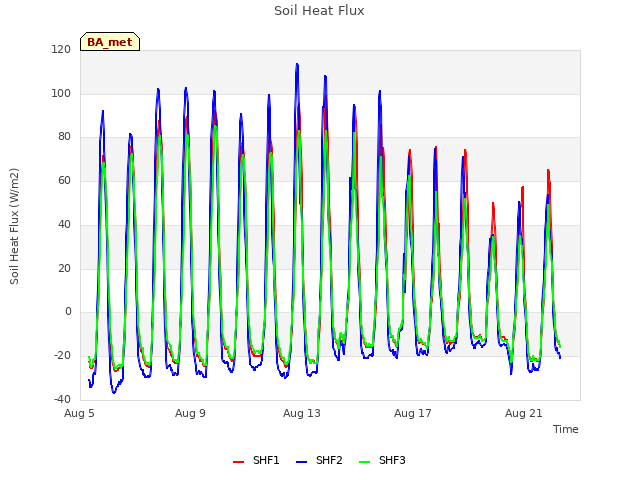Click the green SHF3 legend swatch
The height and width of the screenshot is (480, 640).
[364, 462]
